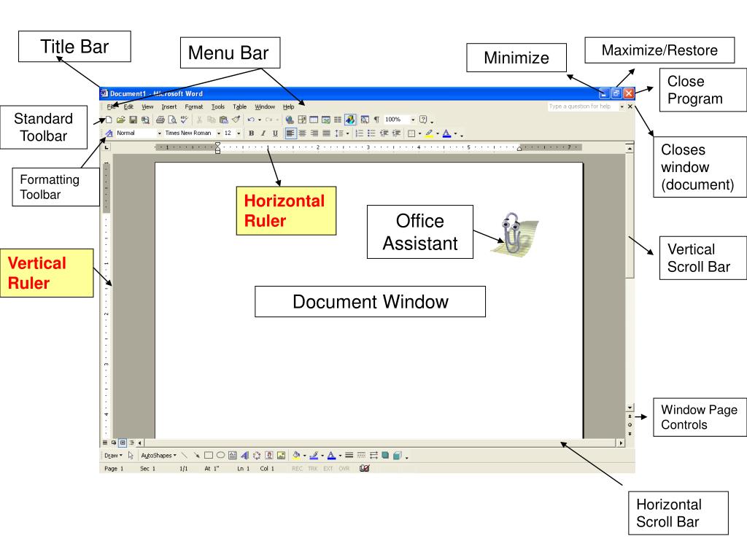Toggle Justify paragraph alignment

tap(326, 133)
